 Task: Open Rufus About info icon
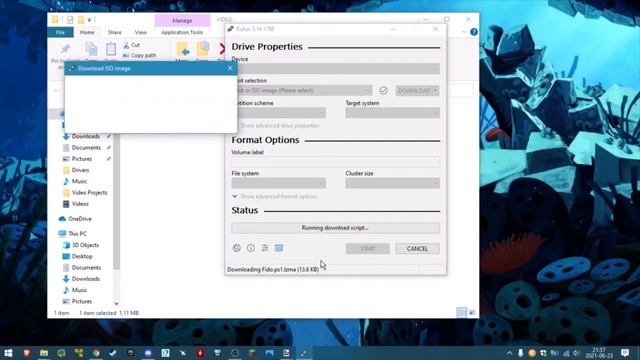tap(251, 248)
